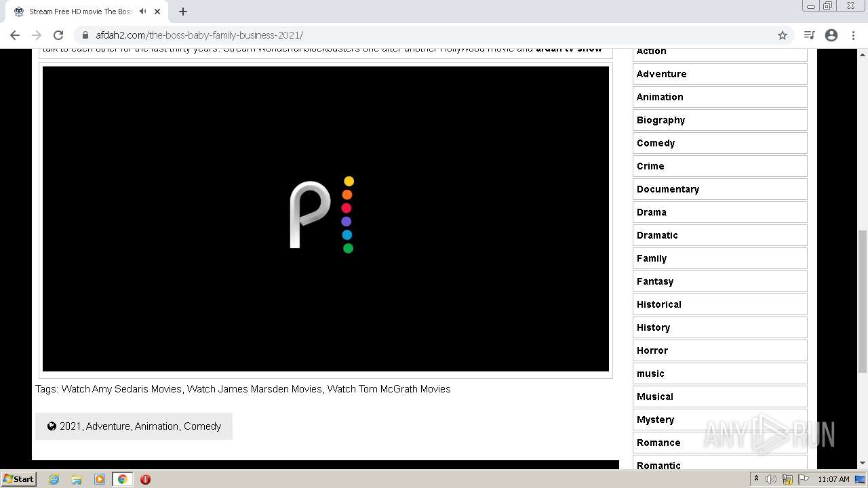868x488 pixels.
Task: Show hidden system tray icons
Action: point(756,479)
